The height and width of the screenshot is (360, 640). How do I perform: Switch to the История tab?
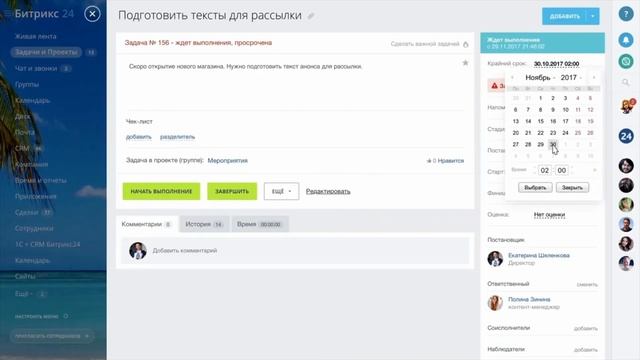click(x=204, y=224)
